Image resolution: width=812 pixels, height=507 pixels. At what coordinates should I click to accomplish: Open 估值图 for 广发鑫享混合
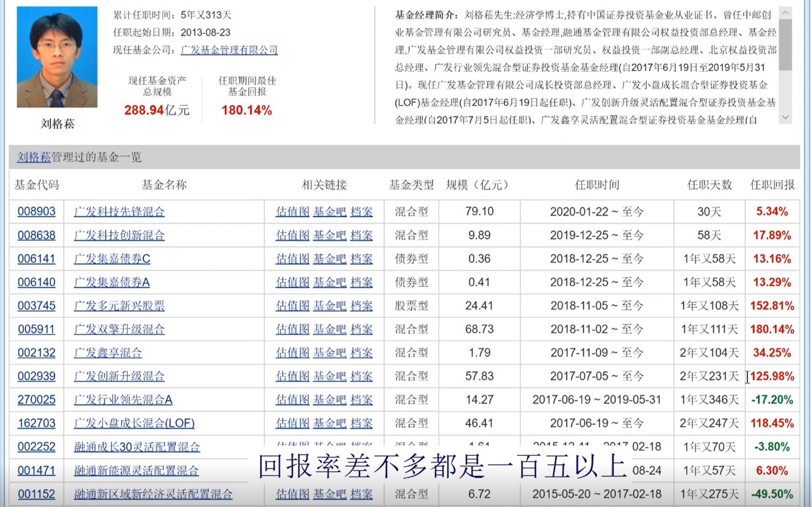(292, 353)
